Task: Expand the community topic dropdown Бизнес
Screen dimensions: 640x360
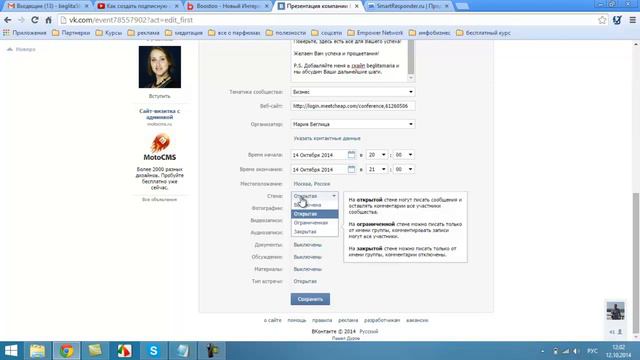Action: coord(353,92)
